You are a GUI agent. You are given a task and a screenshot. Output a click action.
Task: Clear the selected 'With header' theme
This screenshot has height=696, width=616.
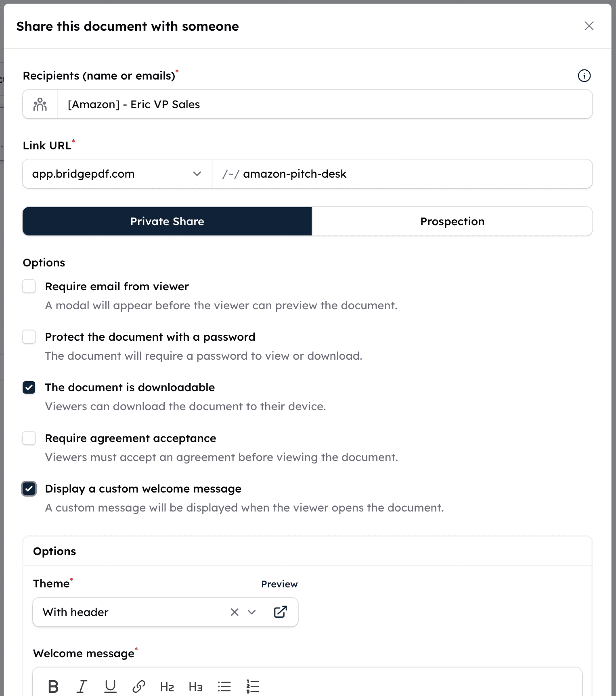point(235,612)
